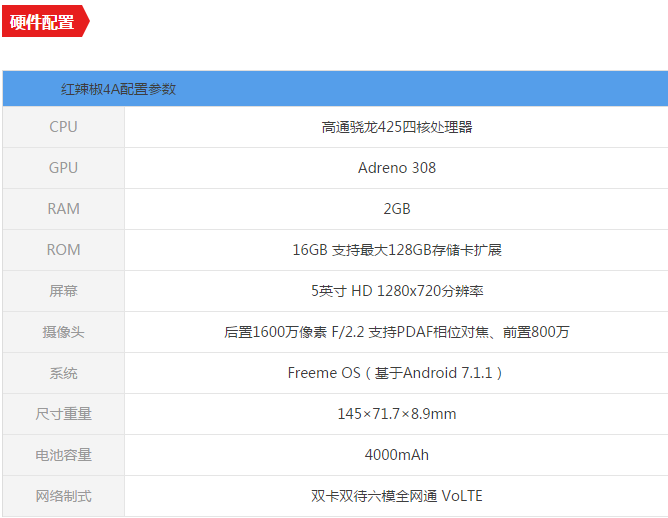Viewport: 668px width, 518px height.
Task: Select the 145×71.7×8.9mm dimension value
Action: (x=397, y=414)
